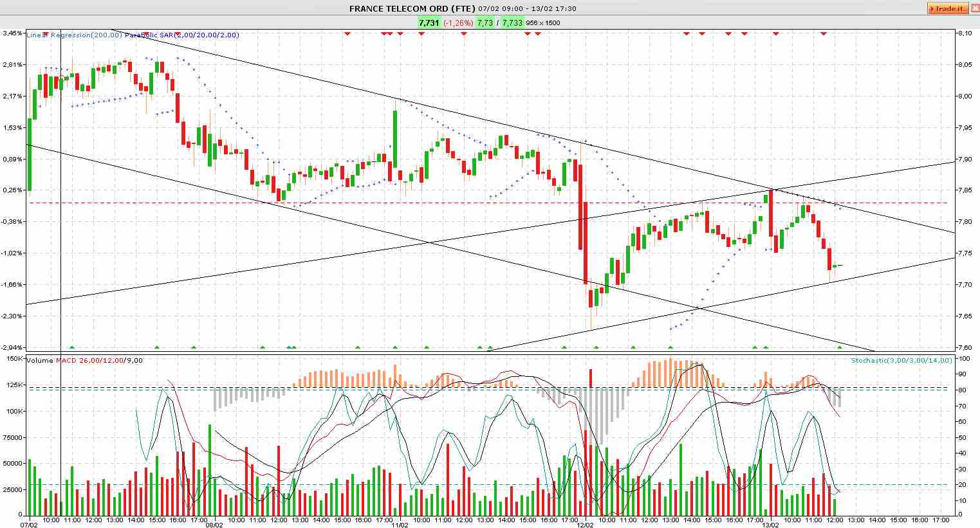Click the 150K volume axis label
The image size is (980, 528).
coord(15,358)
